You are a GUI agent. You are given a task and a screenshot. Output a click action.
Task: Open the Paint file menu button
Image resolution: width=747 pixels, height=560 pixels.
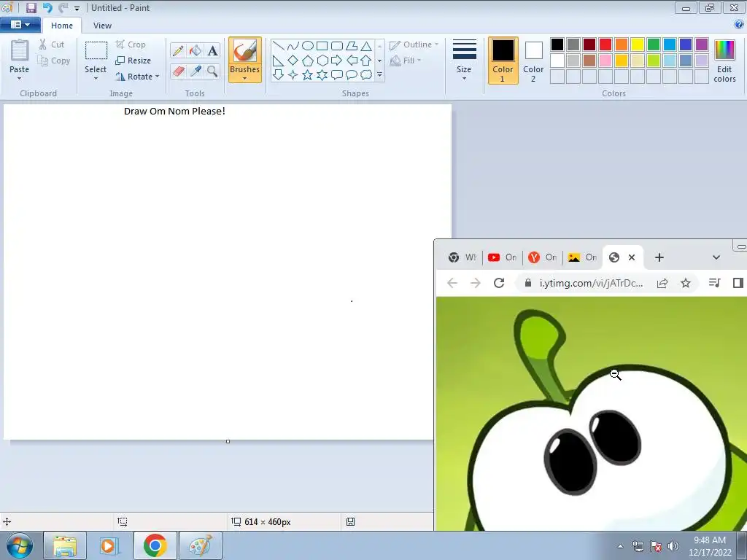pos(20,25)
